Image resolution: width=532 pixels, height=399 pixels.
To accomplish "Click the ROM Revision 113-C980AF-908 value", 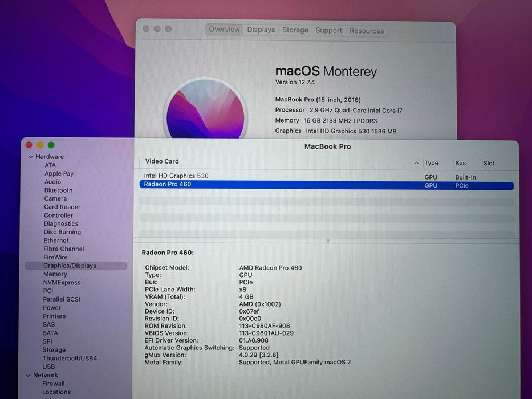I will (265, 326).
